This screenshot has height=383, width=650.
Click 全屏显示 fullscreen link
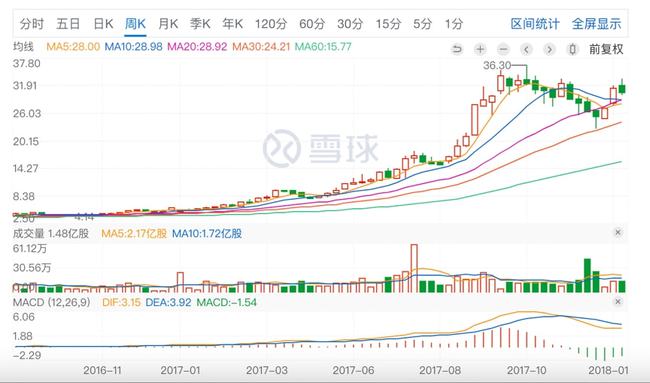(x=597, y=24)
